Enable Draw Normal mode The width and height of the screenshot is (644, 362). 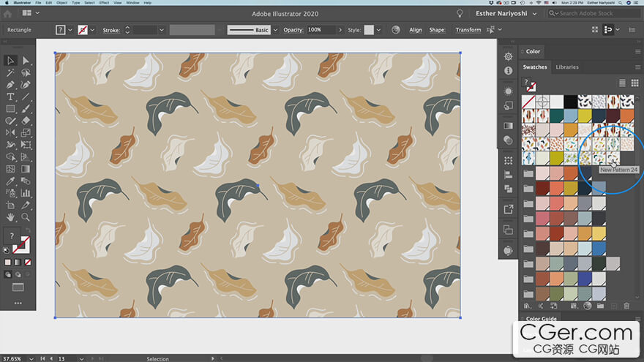click(8, 274)
